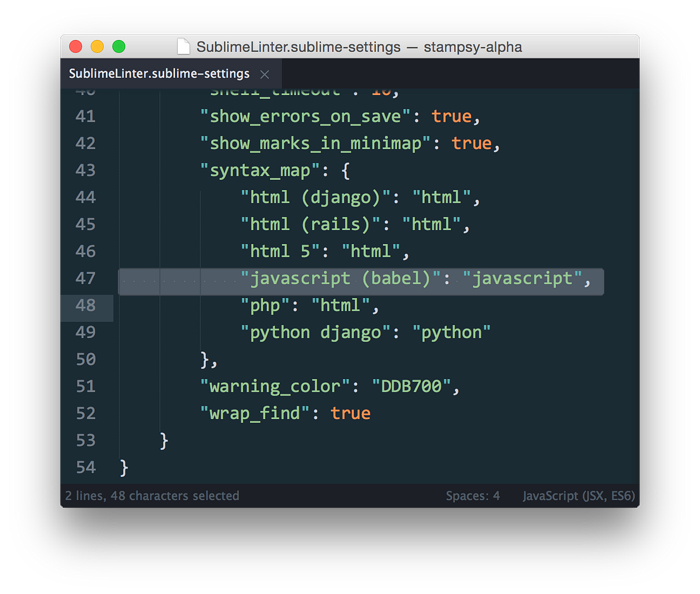
Task: Toggle the show_errors_on_save true value
Action: 451,116
